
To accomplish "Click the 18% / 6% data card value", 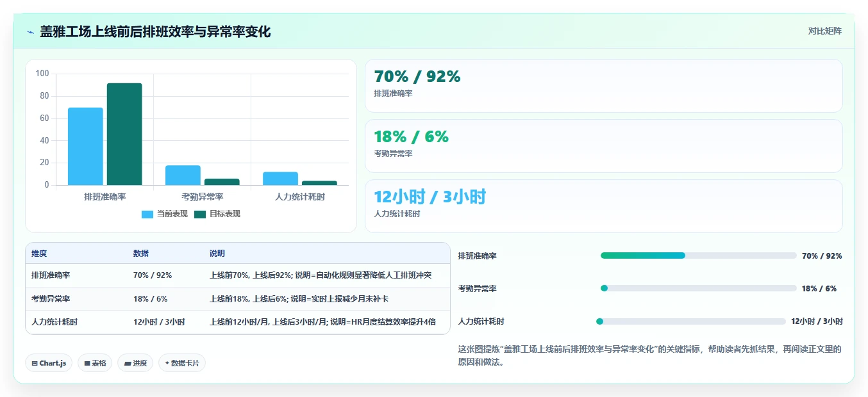I will pyautogui.click(x=412, y=136).
